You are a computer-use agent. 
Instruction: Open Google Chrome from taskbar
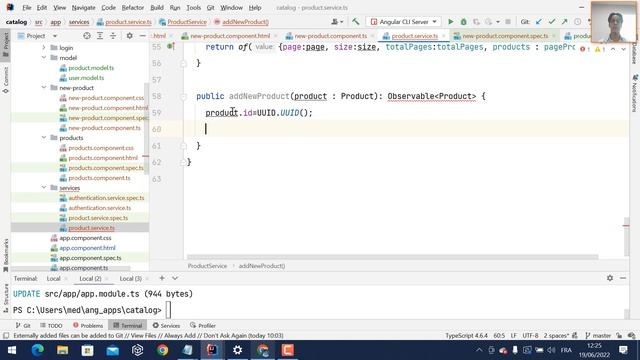162,350
